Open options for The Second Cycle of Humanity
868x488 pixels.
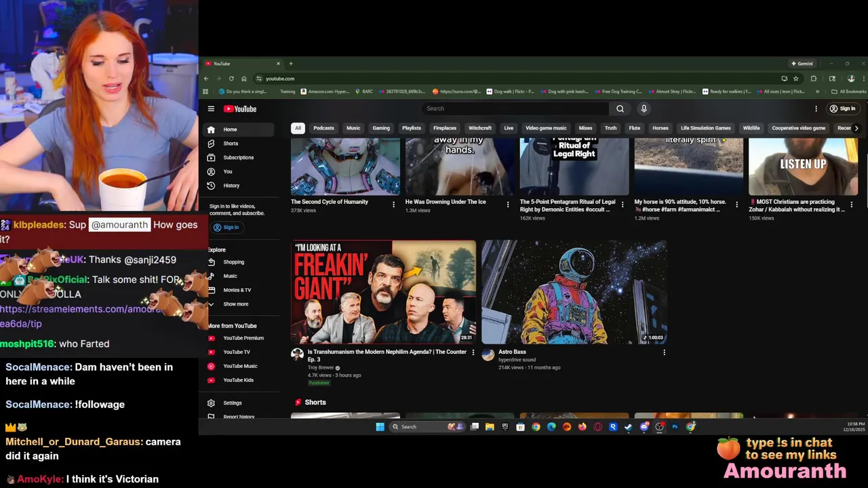pos(393,205)
